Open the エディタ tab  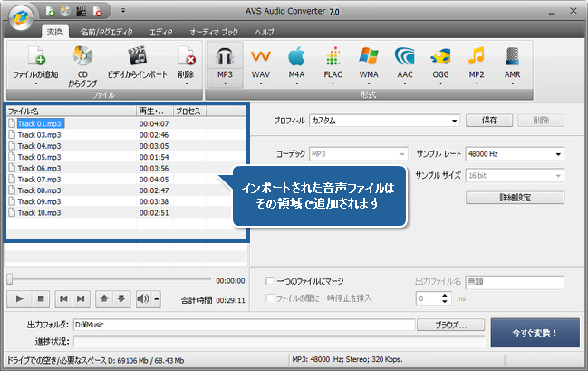point(161,31)
